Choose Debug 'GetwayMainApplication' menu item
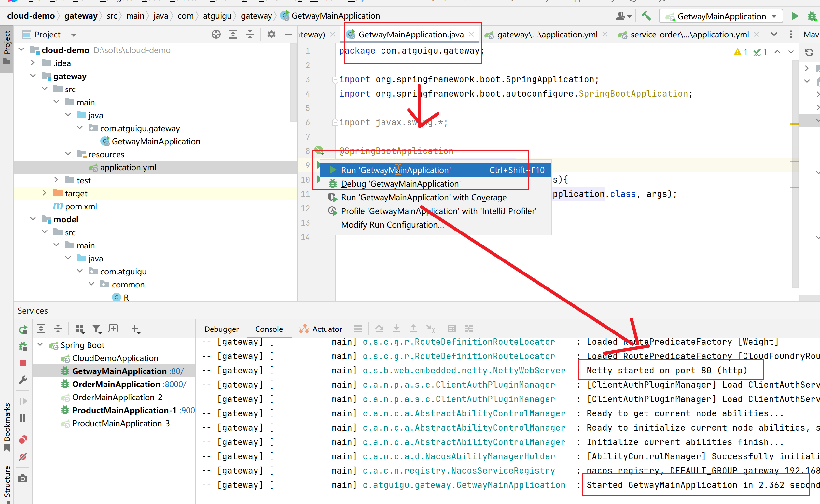Image resolution: width=820 pixels, height=504 pixels. (436, 184)
